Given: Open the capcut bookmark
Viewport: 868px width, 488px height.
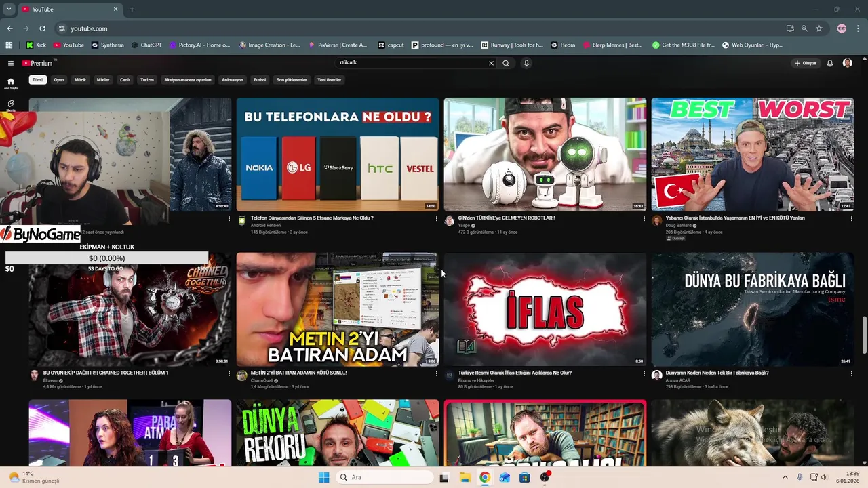Looking at the screenshot, I should tap(391, 45).
